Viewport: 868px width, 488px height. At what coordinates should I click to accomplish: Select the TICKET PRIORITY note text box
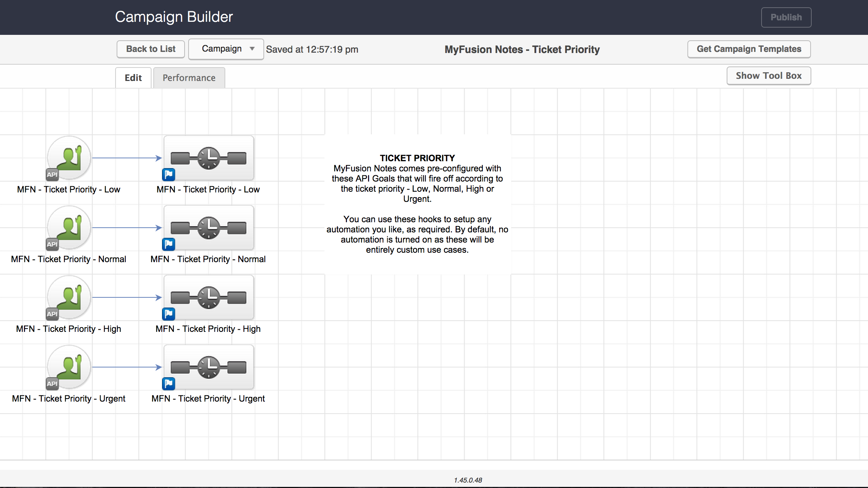pos(417,204)
